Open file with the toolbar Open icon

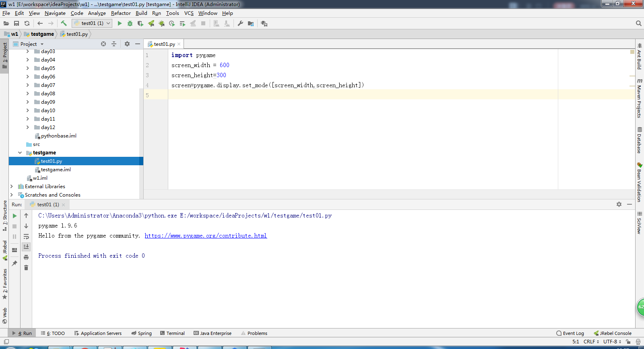(6, 23)
